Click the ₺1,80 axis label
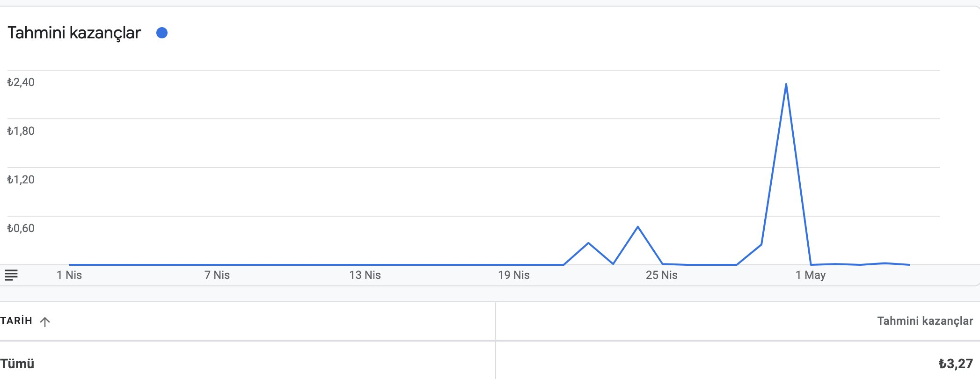This screenshot has height=379, width=980. [x=21, y=131]
